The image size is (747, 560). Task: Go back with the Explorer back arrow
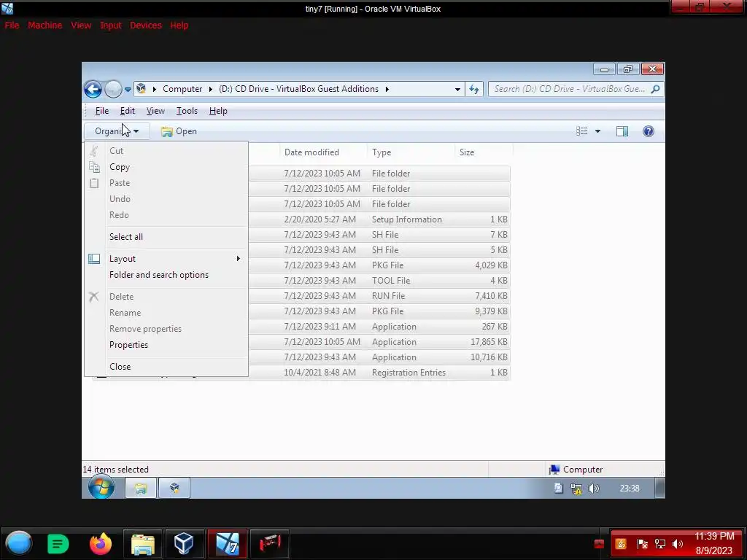click(93, 89)
